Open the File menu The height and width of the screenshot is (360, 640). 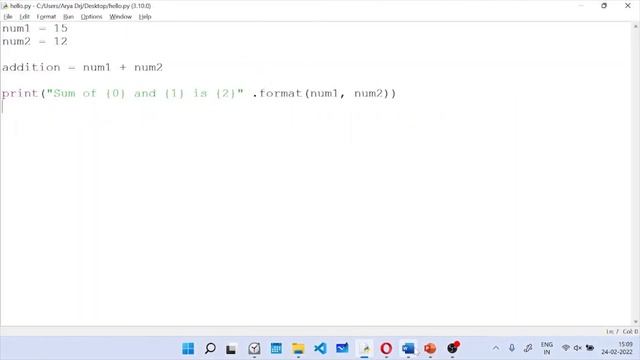[x=8, y=17]
